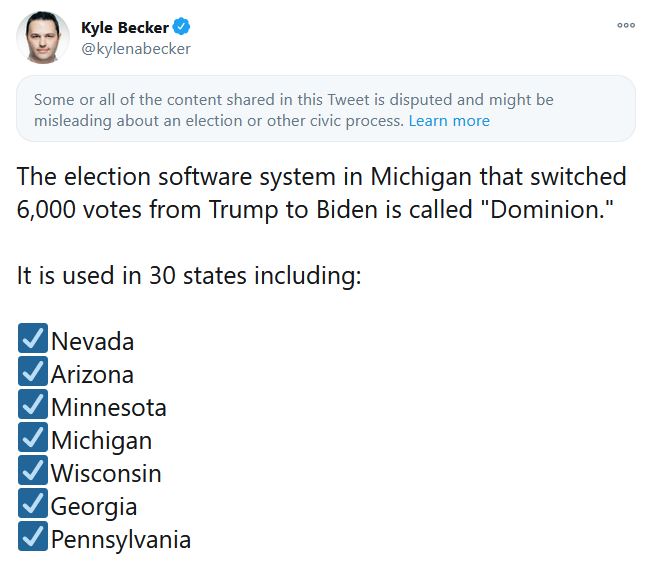Open the Kyle Becker display name

click(x=125, y=27)
